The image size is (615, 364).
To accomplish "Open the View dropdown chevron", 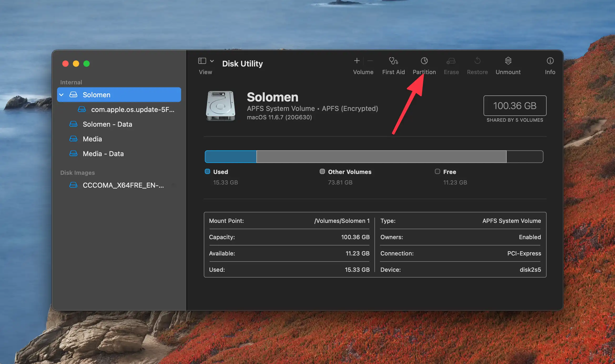I will 212,61.
